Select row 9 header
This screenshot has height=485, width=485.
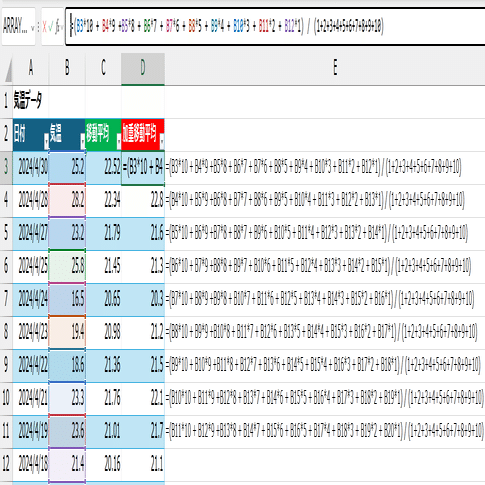pos(6,365)
